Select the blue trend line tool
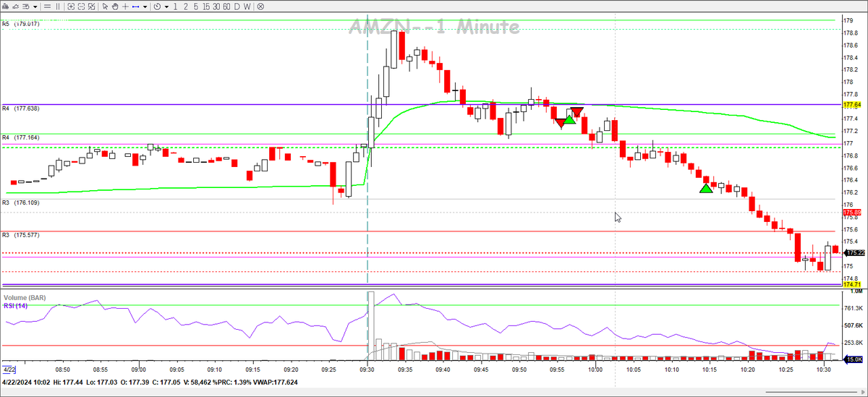Viewport: 868px width, 397px height. pos(135,7)
